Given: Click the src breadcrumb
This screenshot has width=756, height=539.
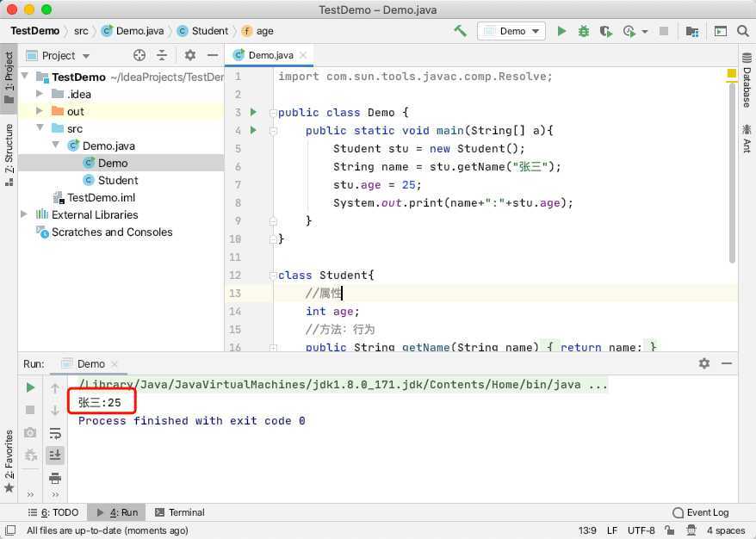Looking at the screenshot, I should (x=81, y=31).
